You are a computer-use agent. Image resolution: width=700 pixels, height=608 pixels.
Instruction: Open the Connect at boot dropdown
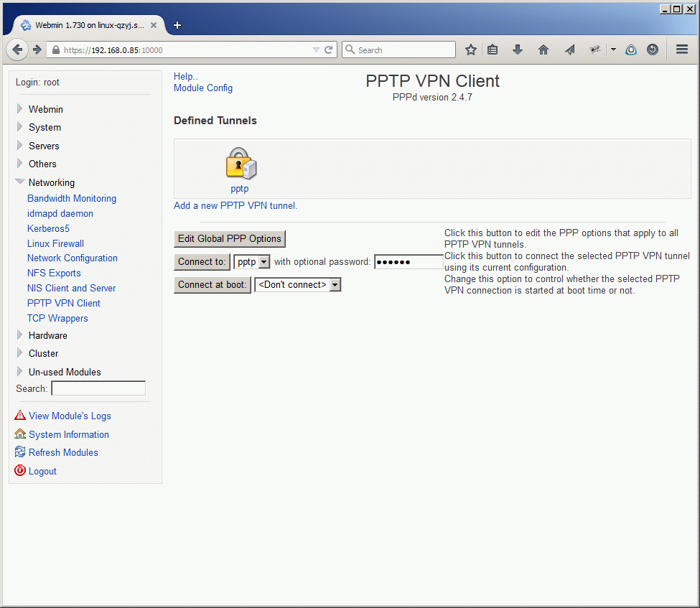[298, 284]
